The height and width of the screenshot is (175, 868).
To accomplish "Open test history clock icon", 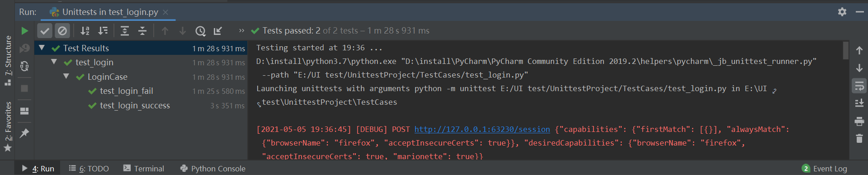I will [x=200, y=31].
